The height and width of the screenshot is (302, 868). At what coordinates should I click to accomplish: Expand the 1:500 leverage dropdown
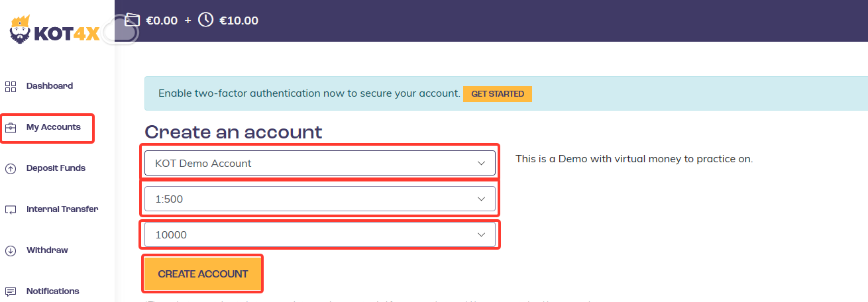pos(320,199)
